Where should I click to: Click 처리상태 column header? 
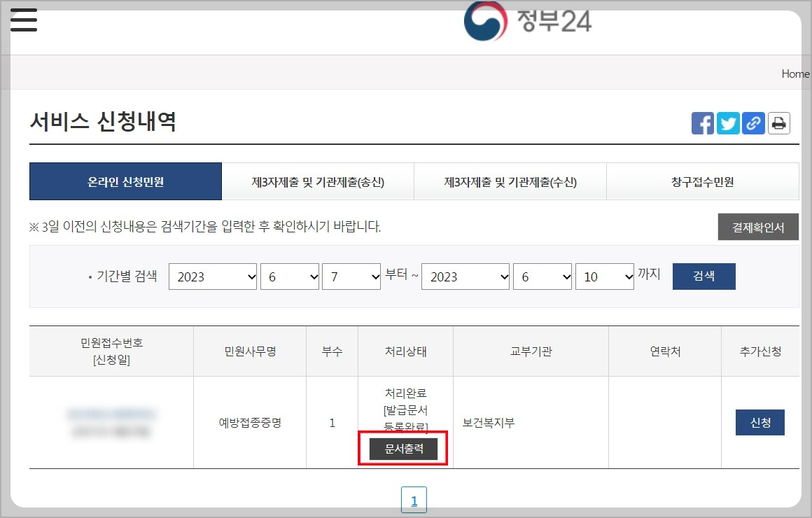tap(405, 351)
